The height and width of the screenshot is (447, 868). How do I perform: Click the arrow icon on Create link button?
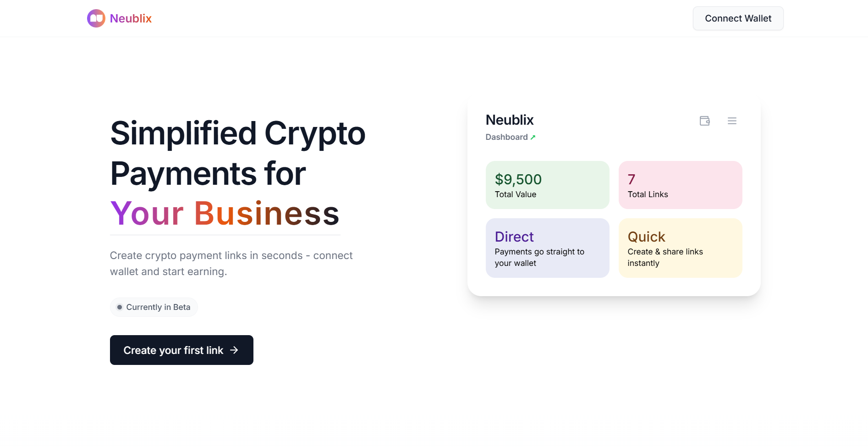tap(234, 350)
